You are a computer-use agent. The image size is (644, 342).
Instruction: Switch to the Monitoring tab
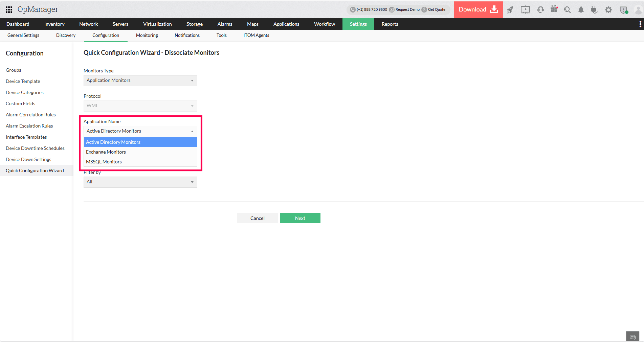point(147,35)
